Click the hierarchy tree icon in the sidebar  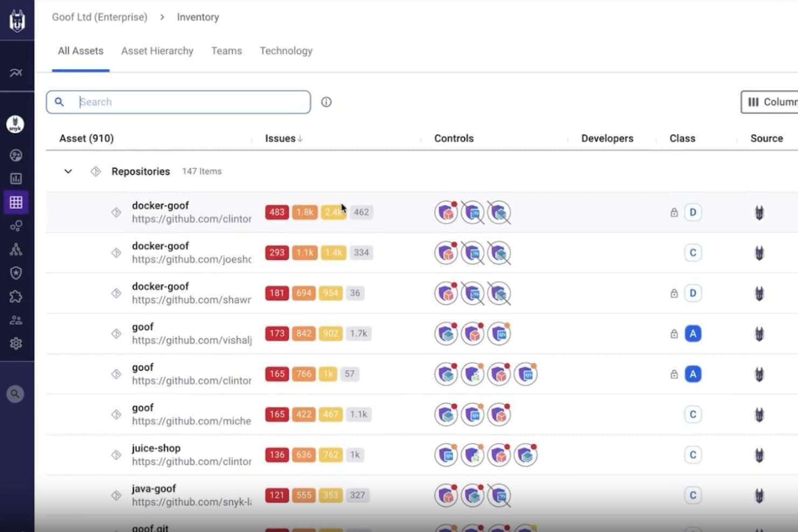pos(16,250)
